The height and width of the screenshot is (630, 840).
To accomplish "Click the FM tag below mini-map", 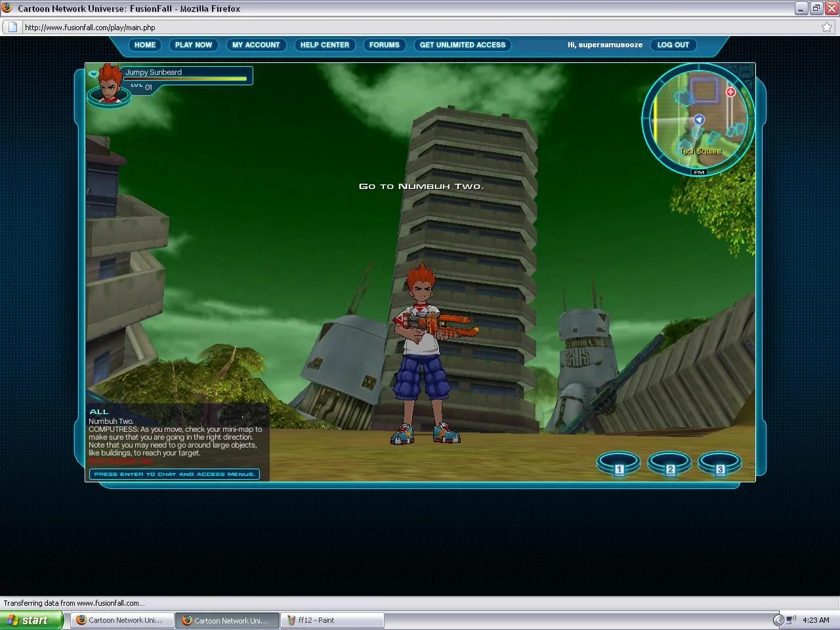I will [699, 172].
